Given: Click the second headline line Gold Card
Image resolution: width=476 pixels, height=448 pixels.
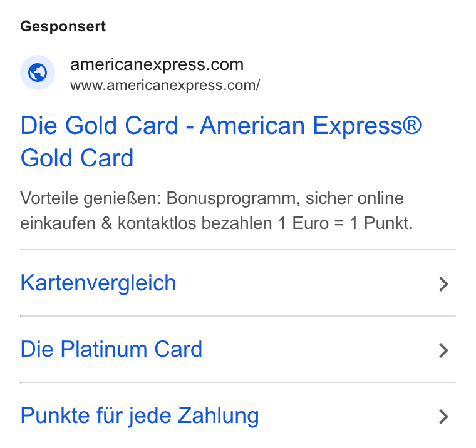Looking at the screenshot, I should 77,158.
